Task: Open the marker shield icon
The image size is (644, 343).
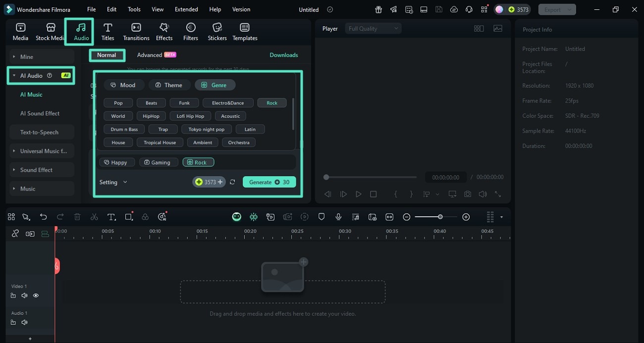Action: tap(322, 217)
